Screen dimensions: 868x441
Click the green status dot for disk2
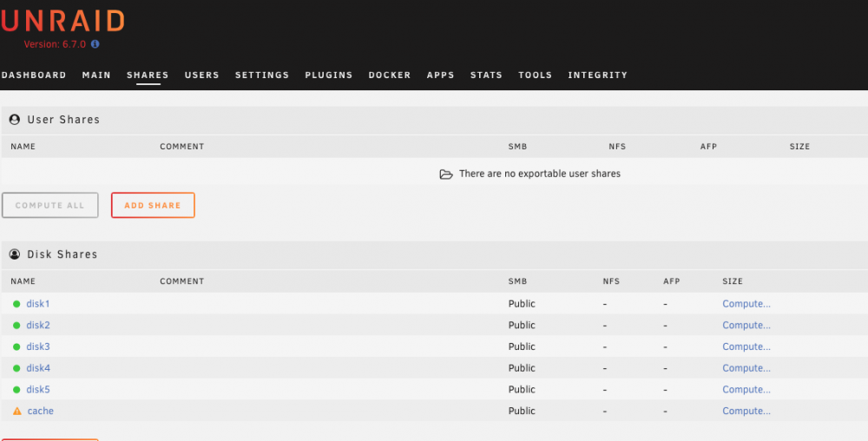[16, 326]
